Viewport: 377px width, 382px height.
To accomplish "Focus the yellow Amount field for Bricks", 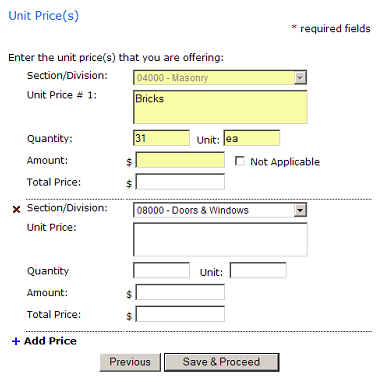I will 180,160.
